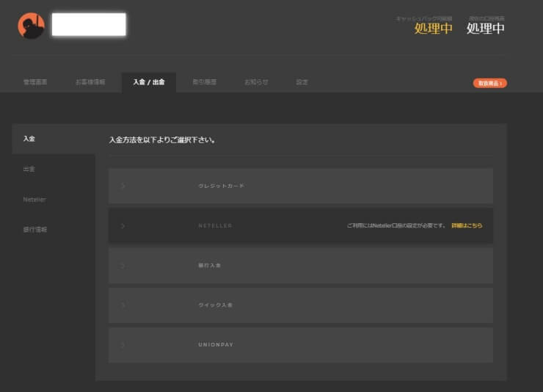Select 入金 in the left sidebar

[x=29, y=139]
